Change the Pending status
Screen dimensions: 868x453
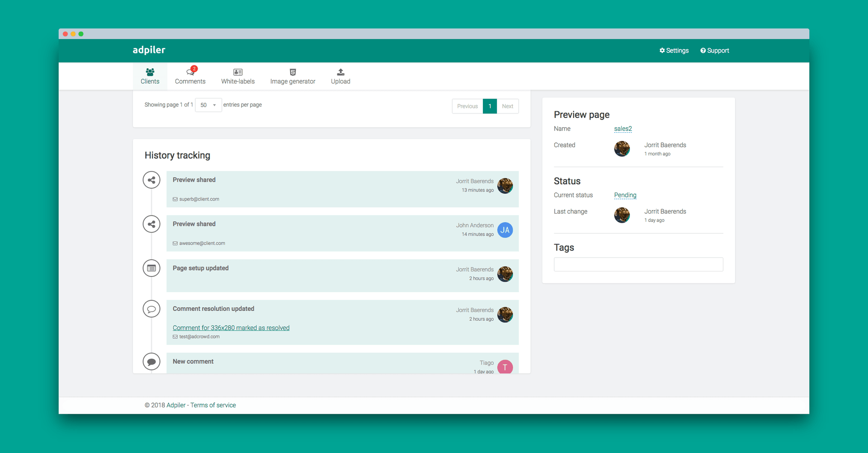(x=625, y=195)
